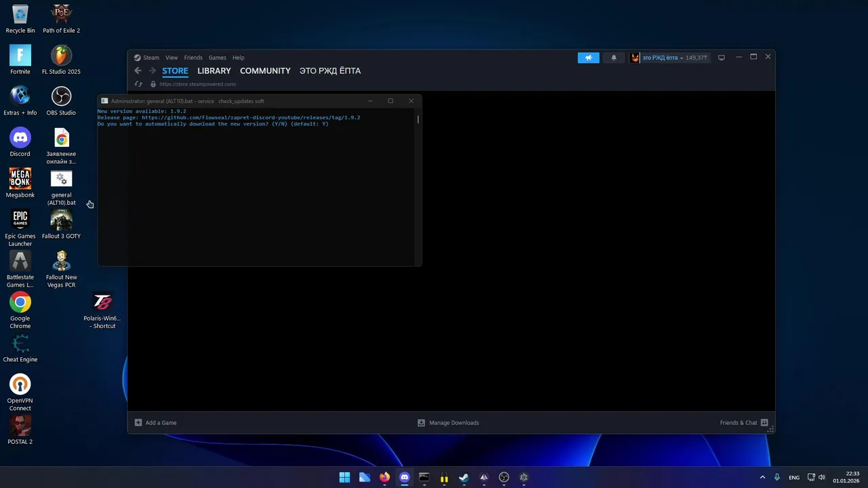Open the Help menu in Steam
868x488 pixels.
pos(238,58)
